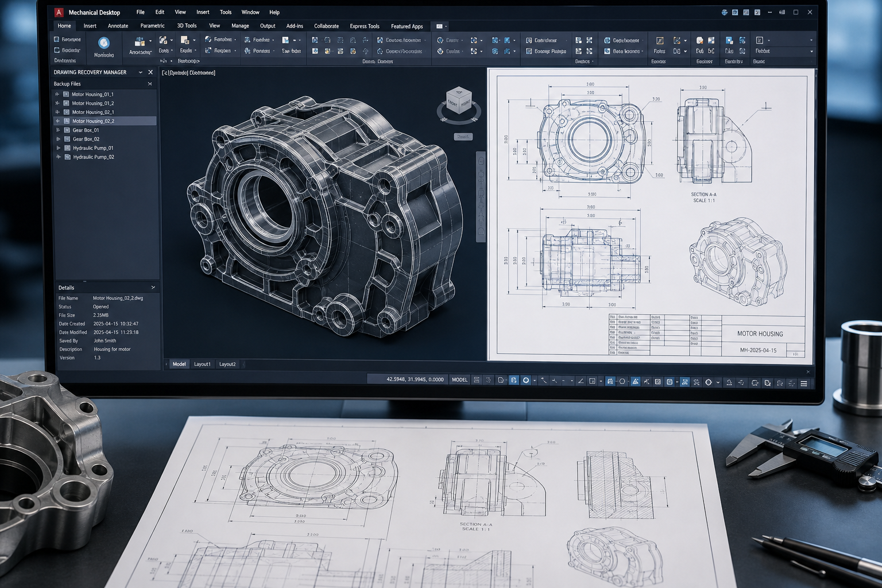The width and height of the screenshot is (882, 588).
Task: Switch to the Layout1 tab
Action: coord(202,364)
